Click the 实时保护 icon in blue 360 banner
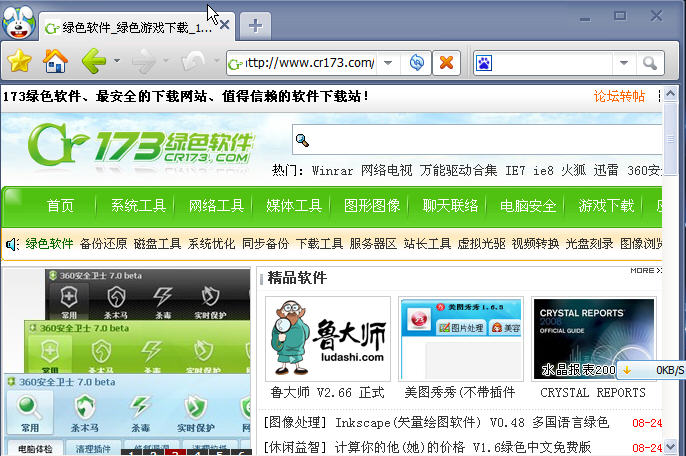Image resolution: width=686 pixels, height=456 pixels. pyautogui.click(x=196, y=413)
